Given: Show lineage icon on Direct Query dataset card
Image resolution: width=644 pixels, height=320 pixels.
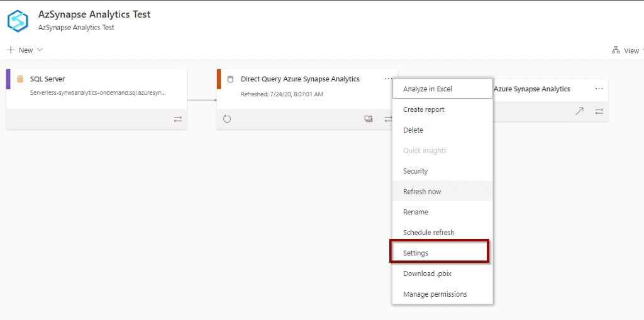Looking at the screenshot, I should point(388,119).
